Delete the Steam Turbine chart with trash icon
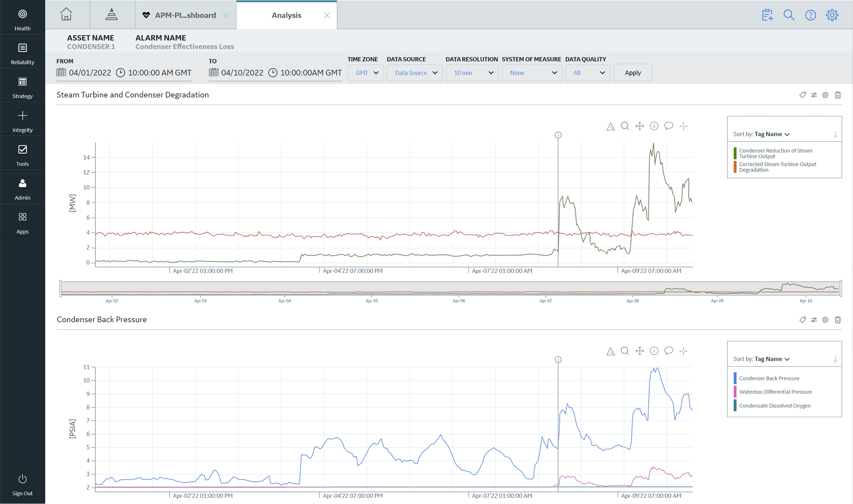The width and height of the screenshot is (853, 504). click(x=837, y=95)
